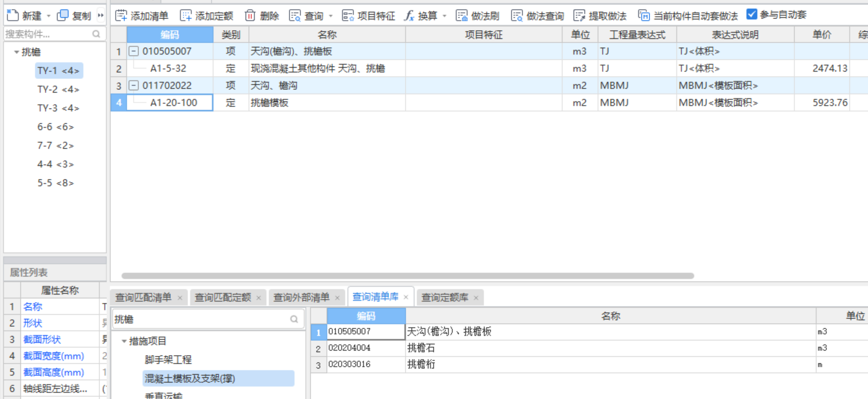
Task: Click 当前构件自动套做法 icon
Action: tap(644, 16)
